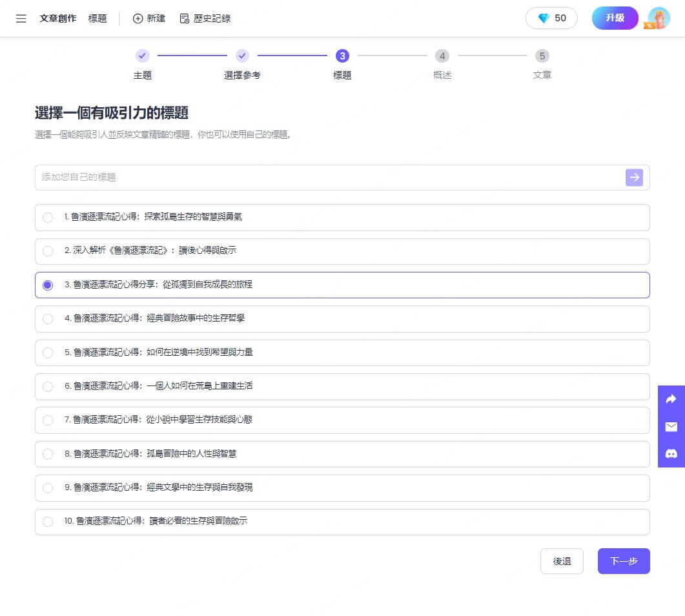
Task: Click the diamond credits icon
Action: point(544,18)
